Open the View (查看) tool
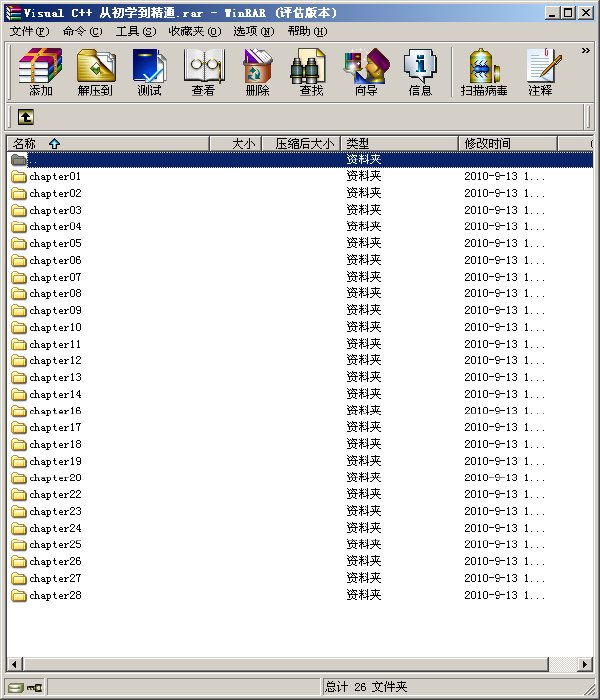This screenshot has height=700, width=600. pos(204,72)
